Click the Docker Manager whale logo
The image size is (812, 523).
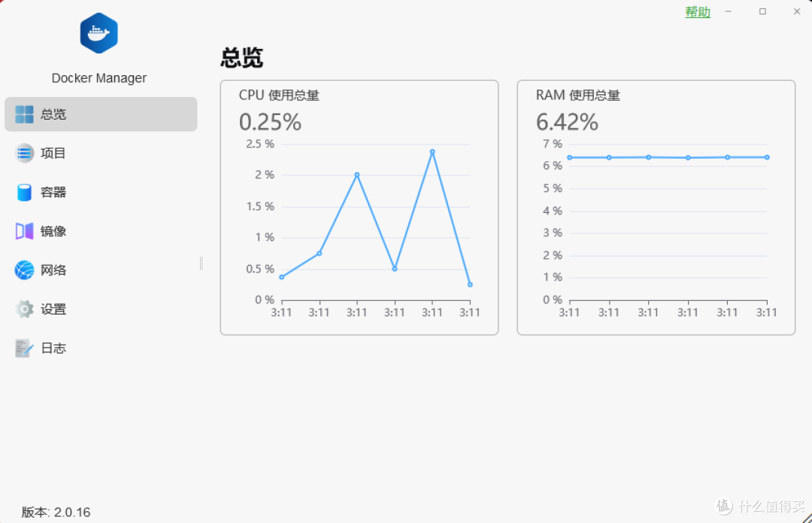[x=99, y=33]
